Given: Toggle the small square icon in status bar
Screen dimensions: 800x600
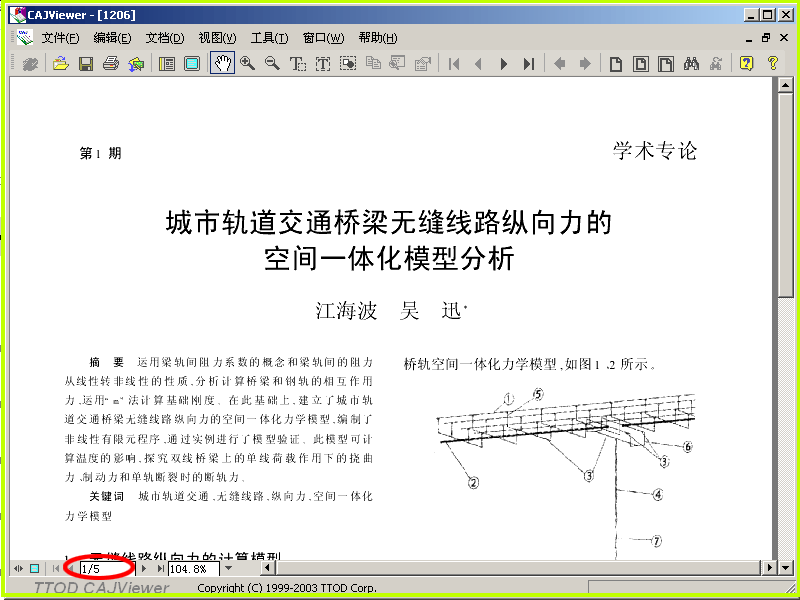Looking at the screenshot, I should (34, 568).
